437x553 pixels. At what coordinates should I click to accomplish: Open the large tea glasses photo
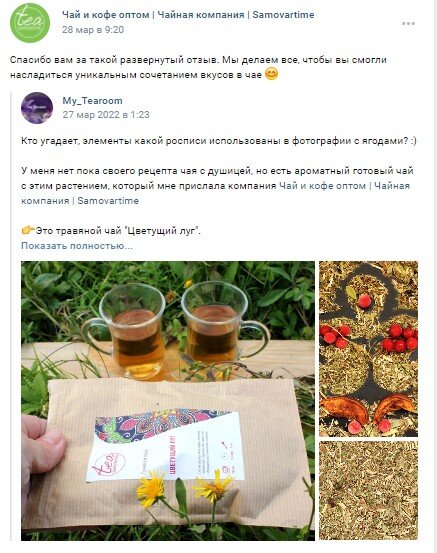pyautogui.click(x=168, y=401)
